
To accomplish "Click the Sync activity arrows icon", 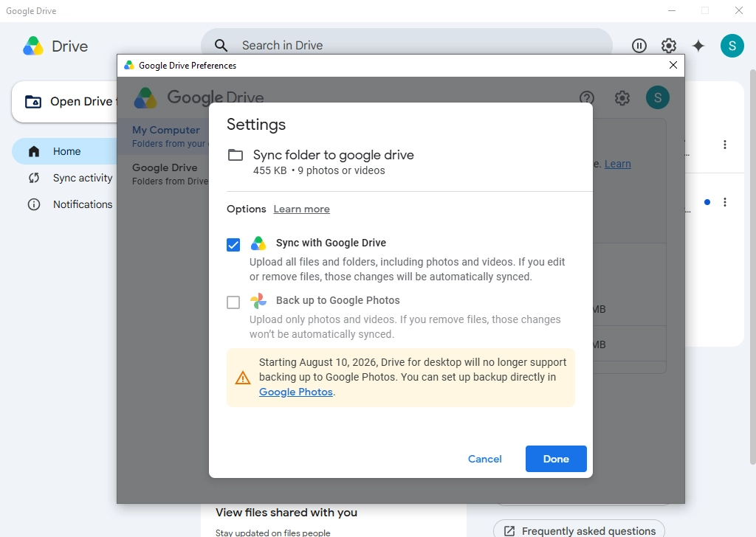I will click(x=34, y=178).
